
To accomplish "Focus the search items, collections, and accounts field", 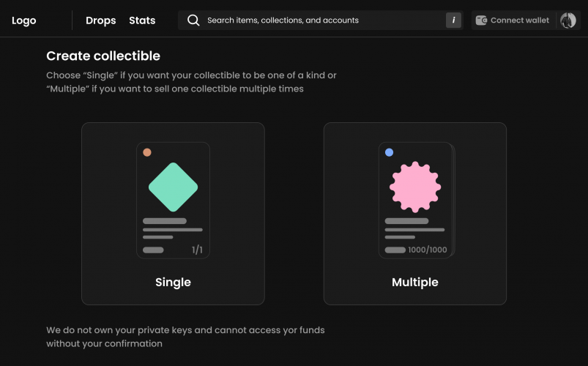I will [321, 20].
